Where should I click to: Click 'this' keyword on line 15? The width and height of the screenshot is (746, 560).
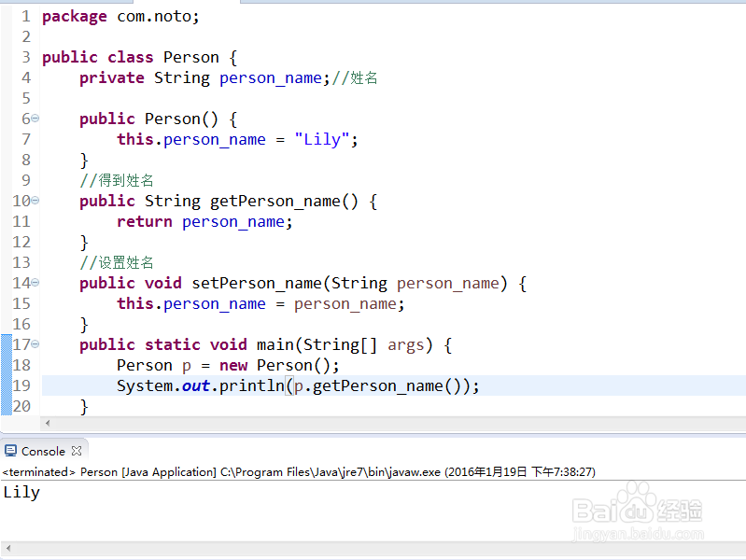tap(135, 303)
